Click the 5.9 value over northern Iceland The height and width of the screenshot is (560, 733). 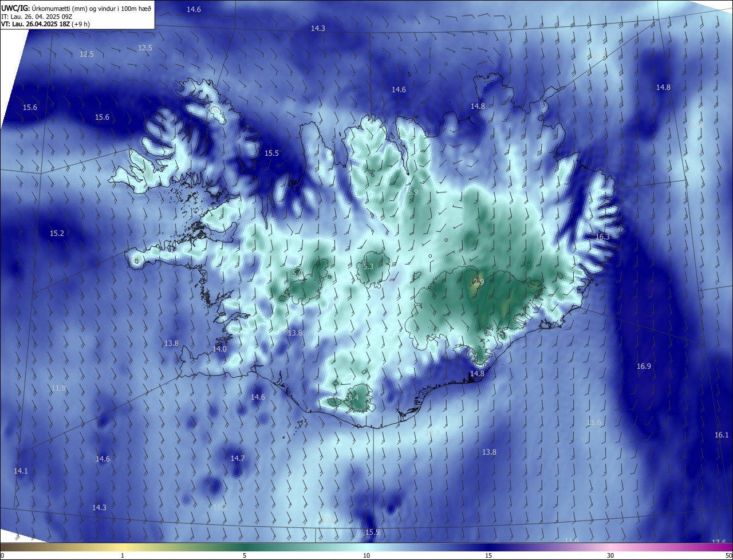413,192
